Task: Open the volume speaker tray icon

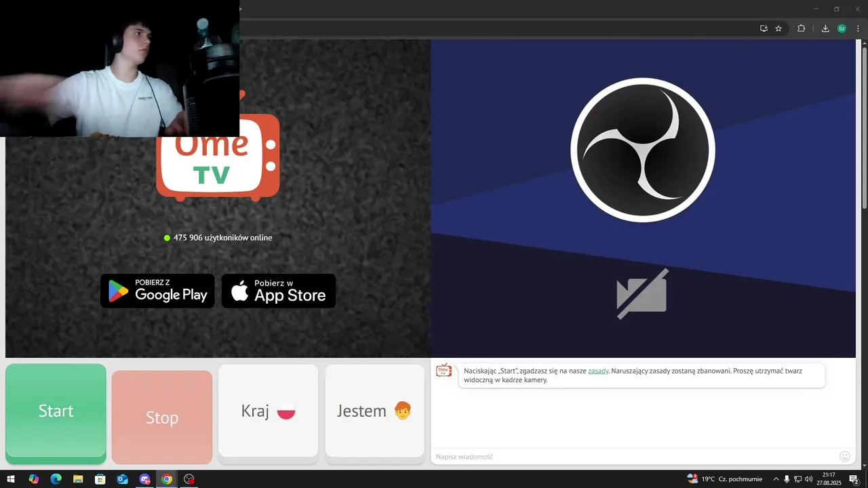Action: coord(808,479)
